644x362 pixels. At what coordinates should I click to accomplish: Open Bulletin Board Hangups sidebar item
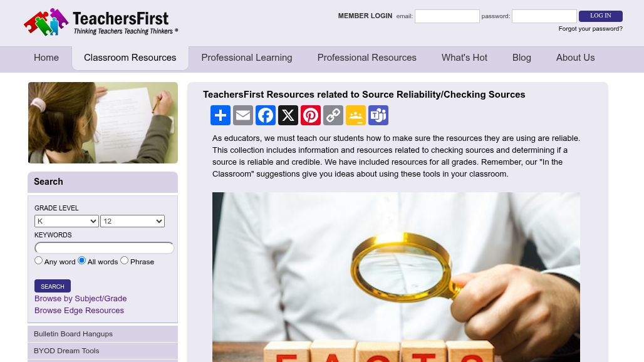pyautogui.click(x=103, y=334)
